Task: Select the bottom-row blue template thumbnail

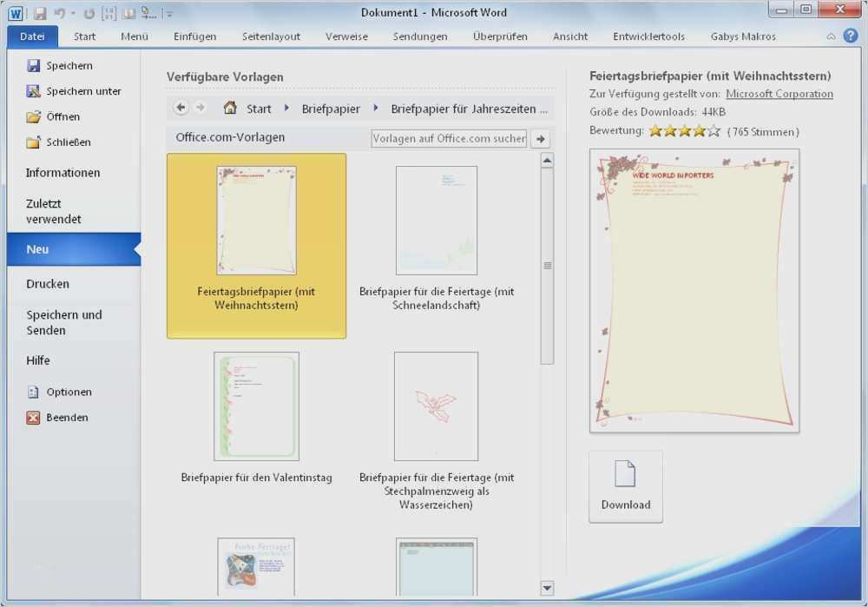Action: tap(437, 567)
